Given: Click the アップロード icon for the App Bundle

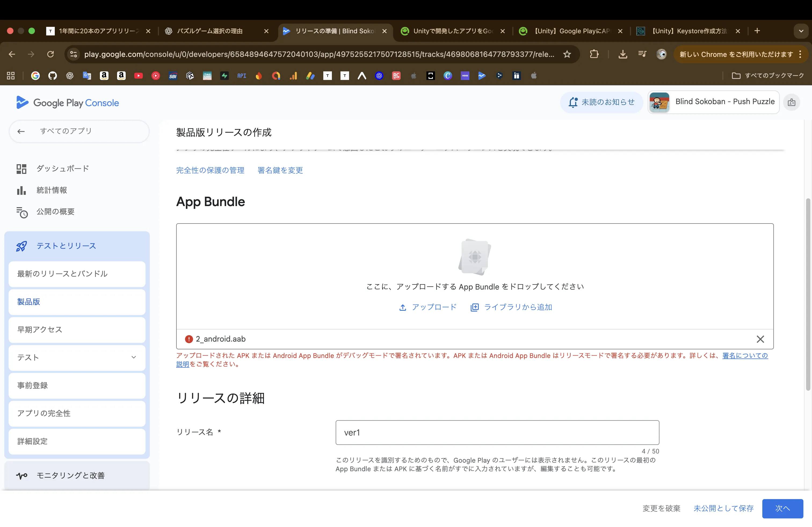Looking at the screenshot, I should [x=403, y=307].
